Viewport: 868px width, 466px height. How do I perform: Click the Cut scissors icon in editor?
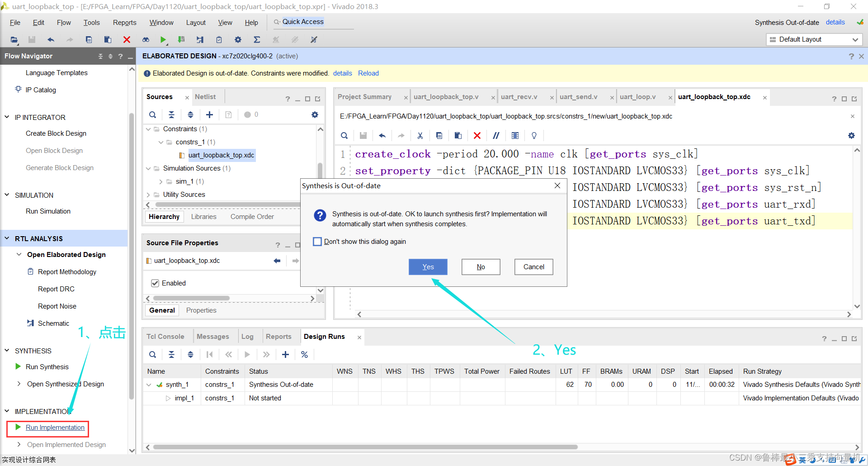(x=420, y=136)
